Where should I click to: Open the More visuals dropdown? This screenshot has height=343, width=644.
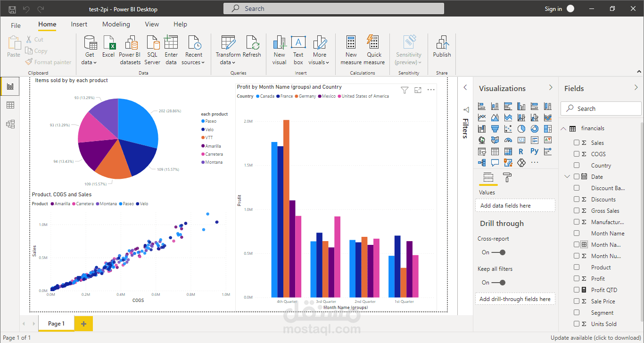pyautogui.click(x=319, y=50)
